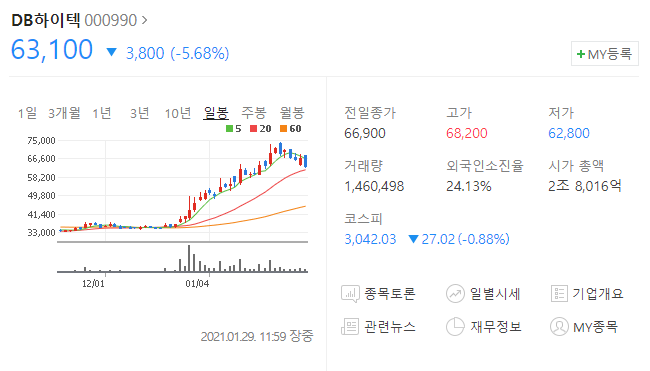Open the MY종목 link
This screenshot has height=371, width=650.
point(595,327)
